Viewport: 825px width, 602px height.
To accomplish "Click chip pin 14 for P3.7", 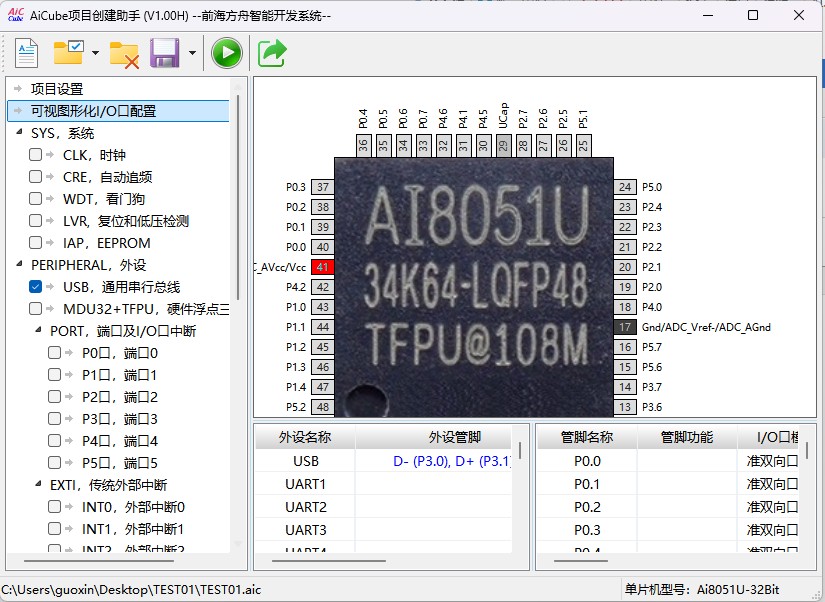I will point(625,387).
